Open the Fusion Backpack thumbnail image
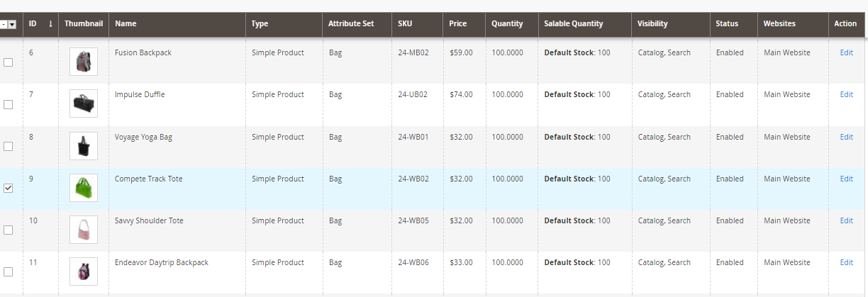This screenshot has height=297, width=868. click(84, 62)
